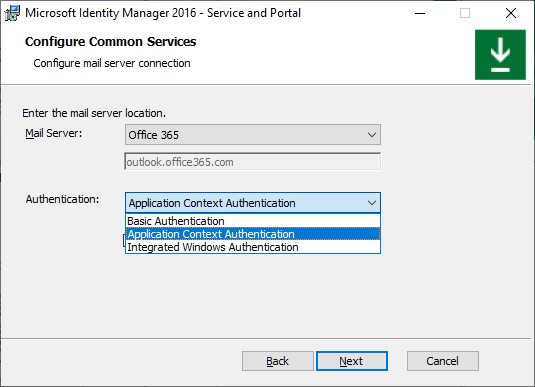Viewport: 535px width, 387px height.
Task: Open the Mail Server dropdown
Action: click(x=253, y=135)
